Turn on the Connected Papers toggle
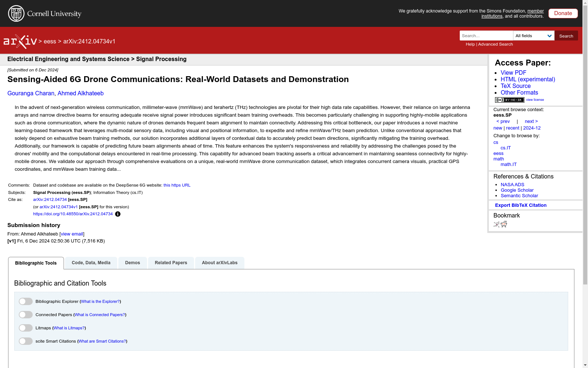 coord(26,315)
